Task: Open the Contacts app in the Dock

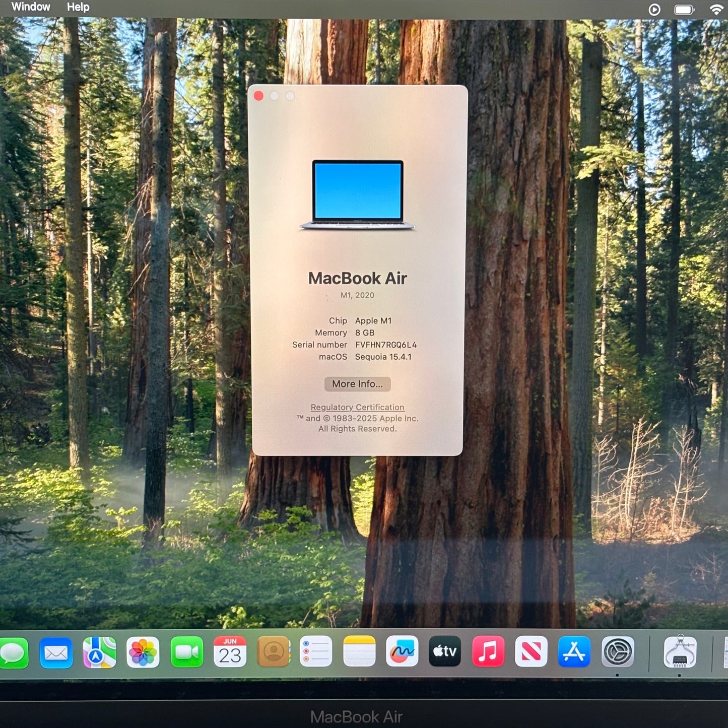Action: point(274,652)
